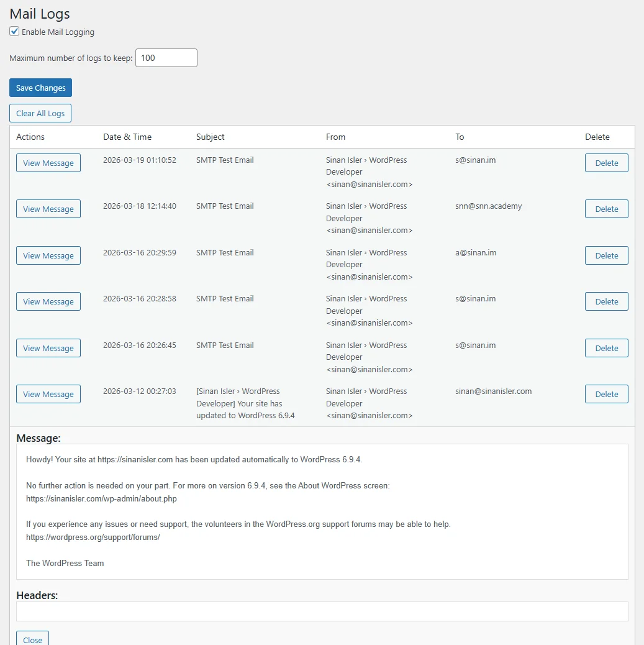Delete the snn@snn.academy log entry

[606, 209]
